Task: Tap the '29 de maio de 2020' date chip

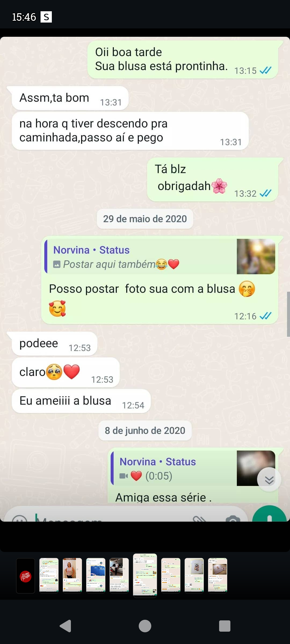Action: [x=145, y=219]
